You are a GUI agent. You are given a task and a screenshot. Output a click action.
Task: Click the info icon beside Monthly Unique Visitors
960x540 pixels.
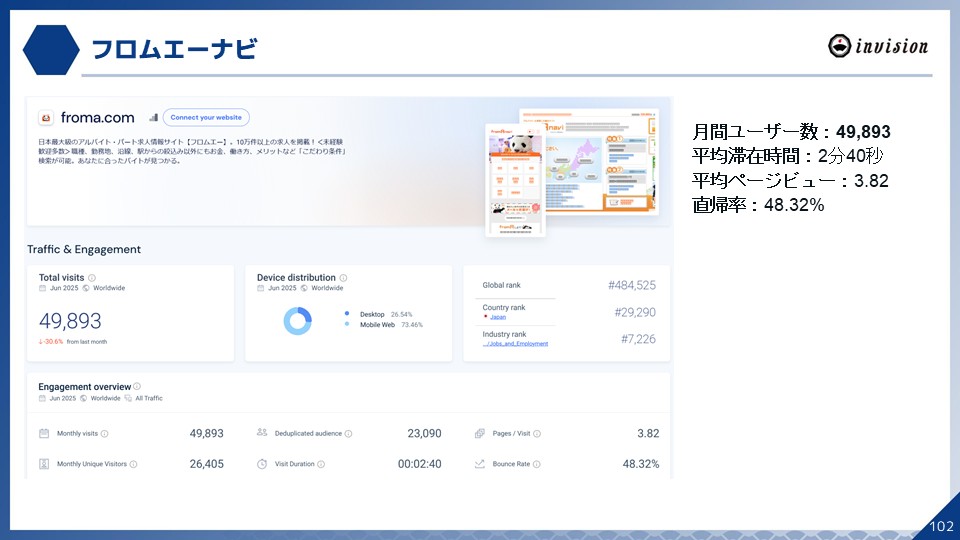[133, 464]
